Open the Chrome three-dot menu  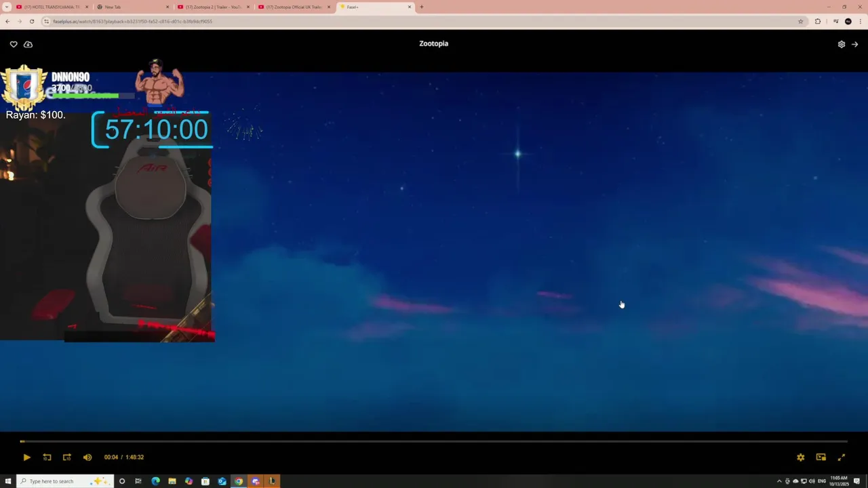pos(860,21)
